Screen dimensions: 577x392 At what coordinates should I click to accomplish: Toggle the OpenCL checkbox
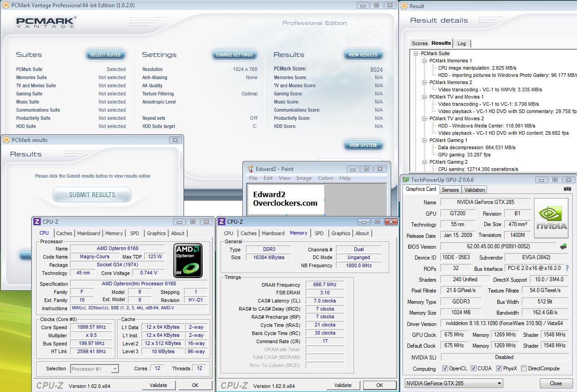(x=445, y=368)
